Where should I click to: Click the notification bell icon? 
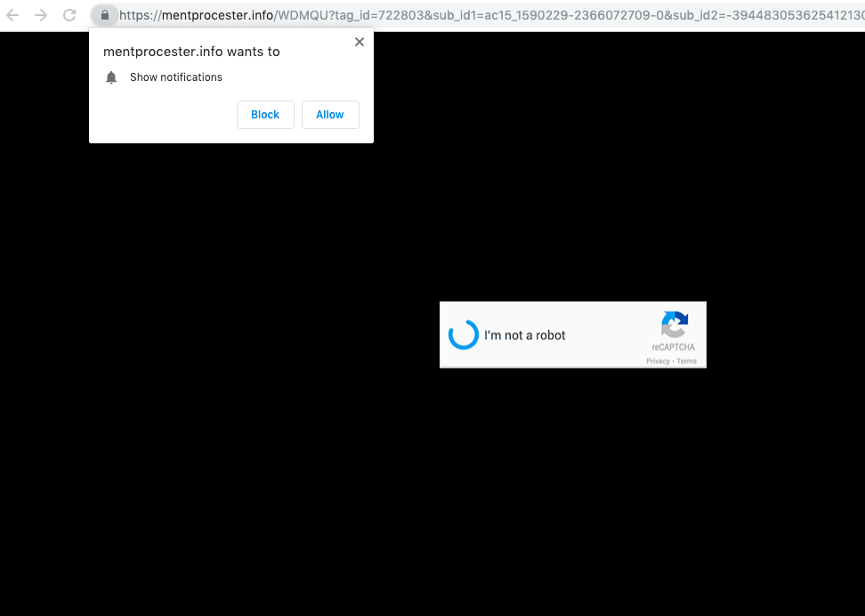tap(111, 77)
